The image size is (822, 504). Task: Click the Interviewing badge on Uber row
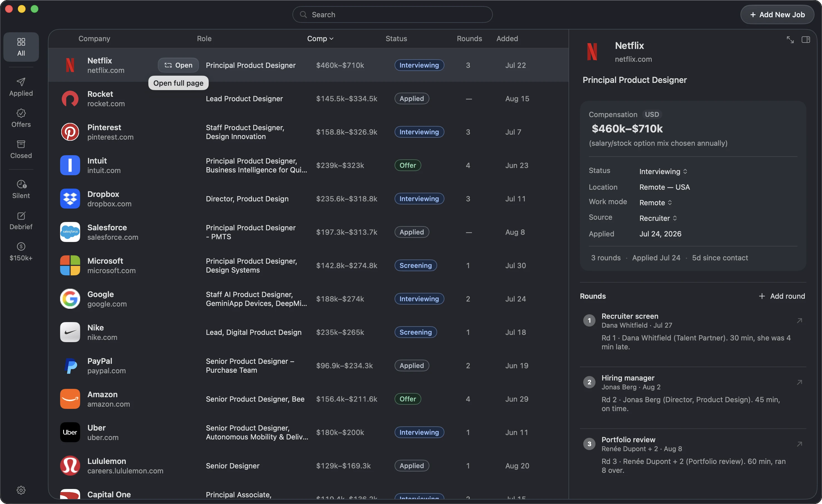419,432
